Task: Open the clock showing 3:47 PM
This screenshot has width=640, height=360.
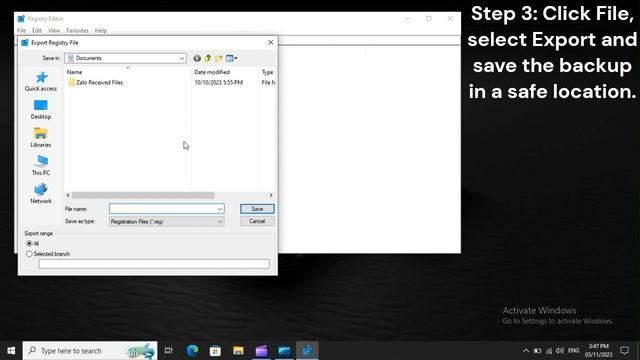Action: pyautogui.click(x=598, y=351)
